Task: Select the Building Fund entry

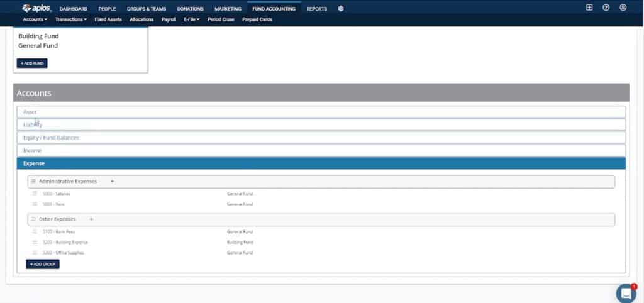Action: point(38,36)
